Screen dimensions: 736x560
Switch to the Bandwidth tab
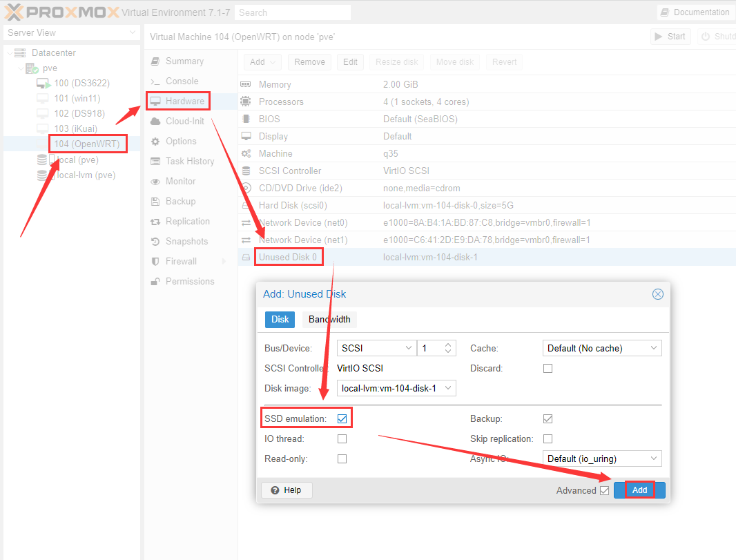(x=329, y=319)
